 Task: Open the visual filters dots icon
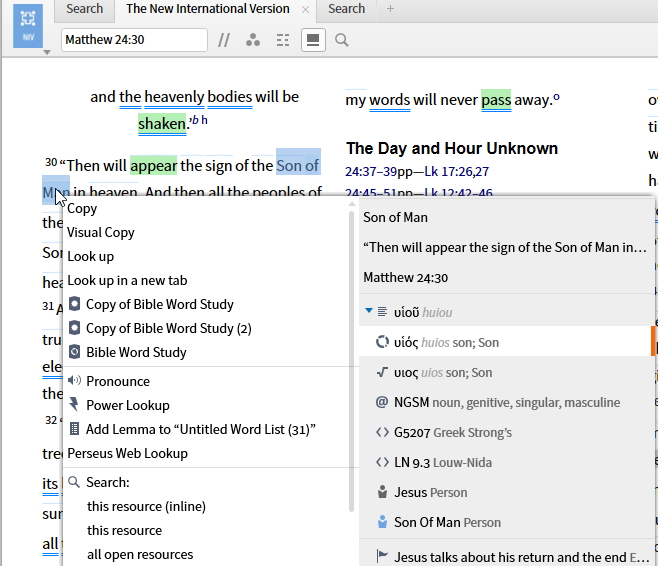tap(283, 40)
